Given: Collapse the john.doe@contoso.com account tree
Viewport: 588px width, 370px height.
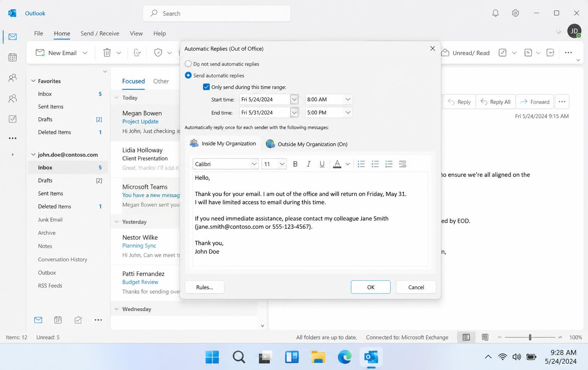Looking at the screenshot, I should click(x=33, y=155).
